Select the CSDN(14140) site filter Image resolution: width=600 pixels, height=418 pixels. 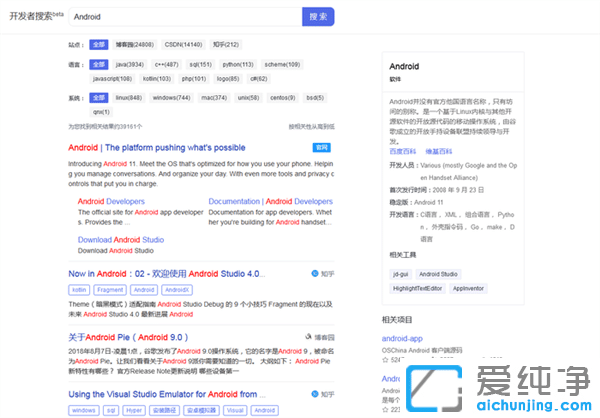click(x=182, y=45)
